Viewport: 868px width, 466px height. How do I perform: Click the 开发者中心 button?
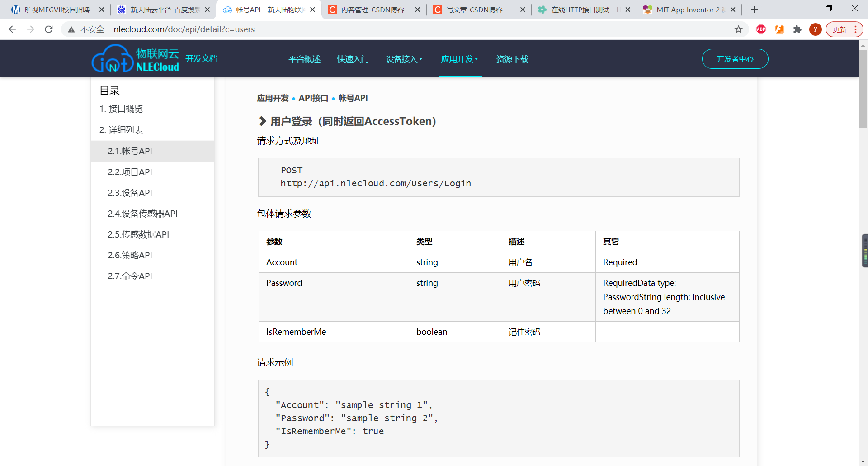coord(735,59)
